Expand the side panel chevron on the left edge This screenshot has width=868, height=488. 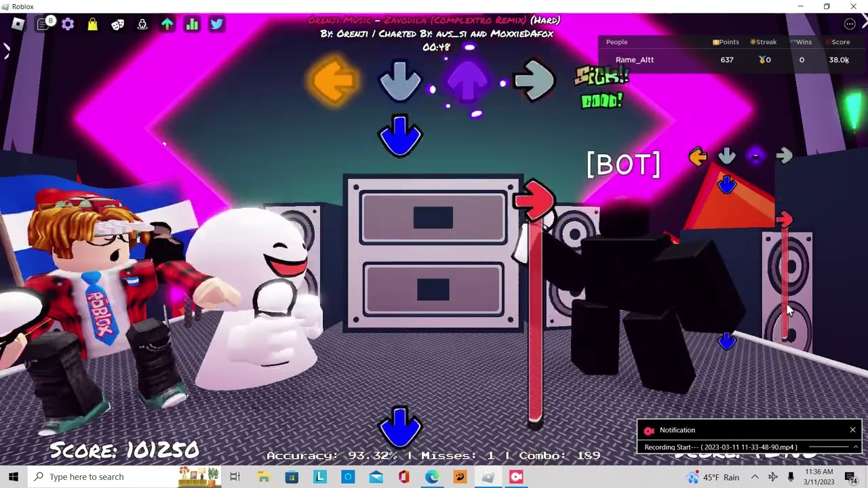[6, 51]
